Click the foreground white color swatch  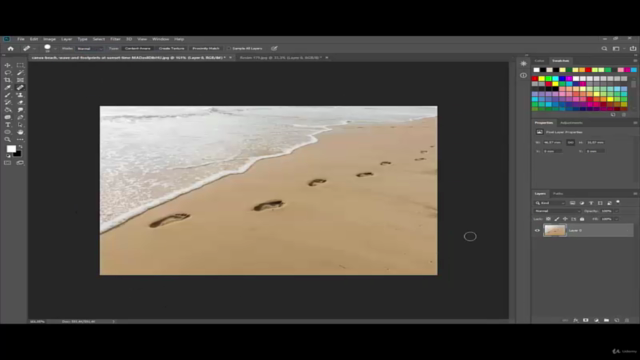click(11, 149)
